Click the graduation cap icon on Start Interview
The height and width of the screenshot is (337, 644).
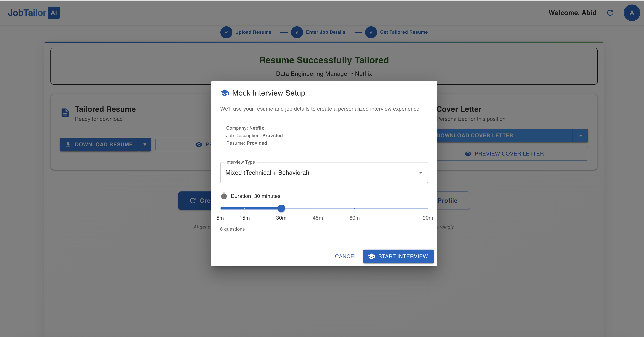(x=372, y=256)
